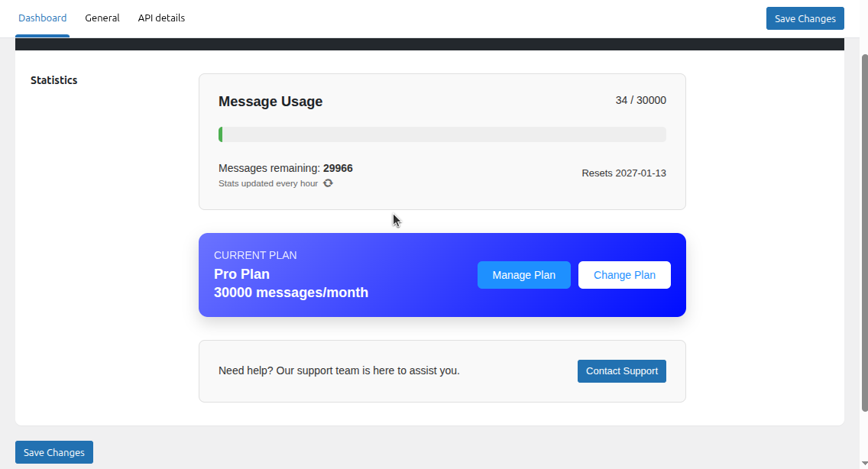Click the Resets 2027-01-13 date text
Viewport: 868px width, 469px height.
tap(623, 173)
